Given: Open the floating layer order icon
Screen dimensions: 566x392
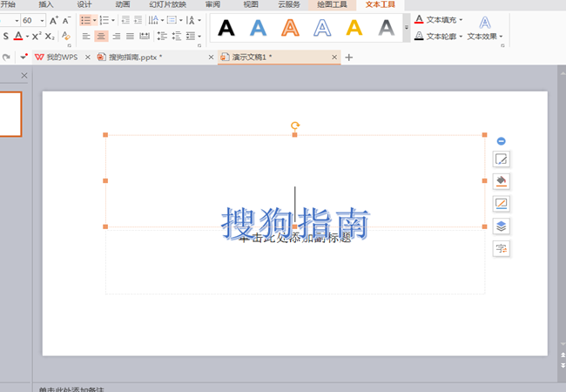Looking at the screenshot, I should tap(501, 226).
